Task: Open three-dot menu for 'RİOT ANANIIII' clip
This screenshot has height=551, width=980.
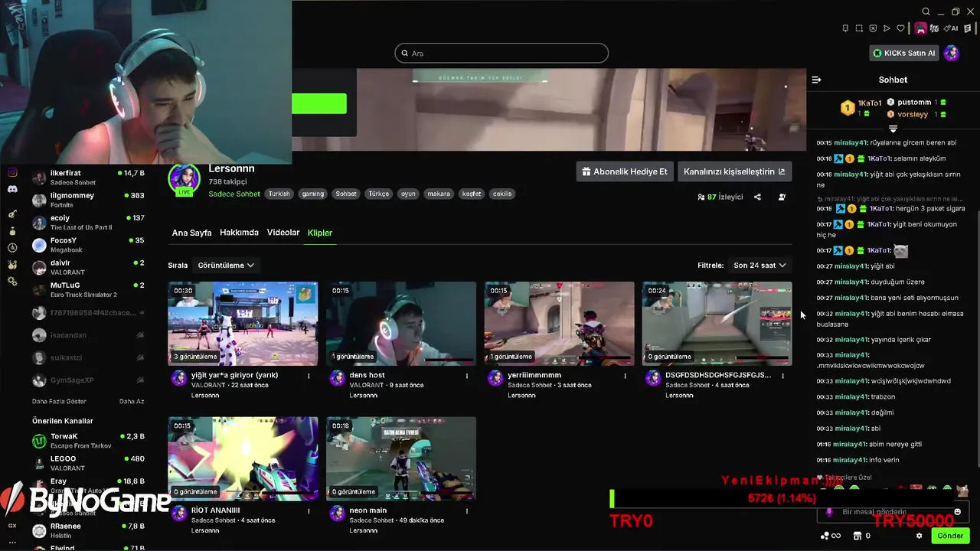Action: pyautogui.click(x=309, y=510)
